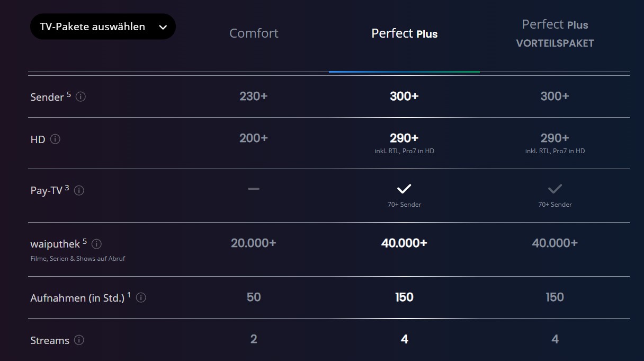This screenshot has height=361, width=644.
Task: Click the 290+ HD value under Vorteilspaket
Action: (x=554, y=138)
